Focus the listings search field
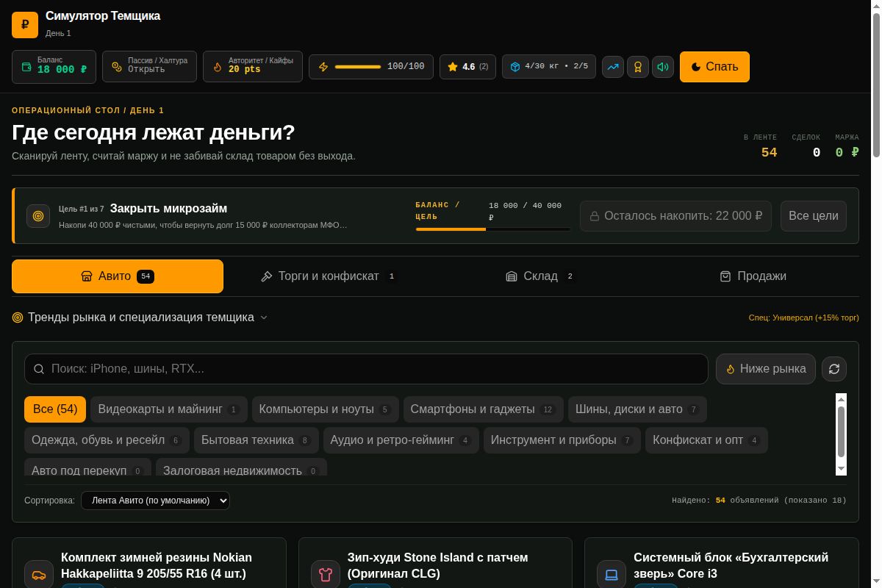882x588 pixels. [x=366, y=369]
